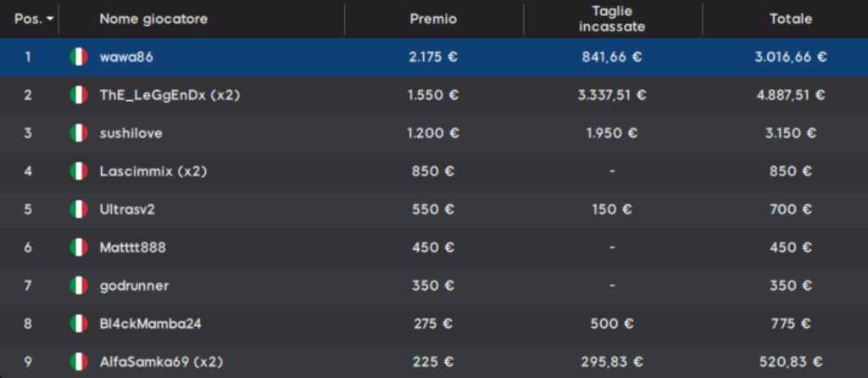Click the 4.887,51 € total value
Screen dimensions: 868x378
coord(791,95)
